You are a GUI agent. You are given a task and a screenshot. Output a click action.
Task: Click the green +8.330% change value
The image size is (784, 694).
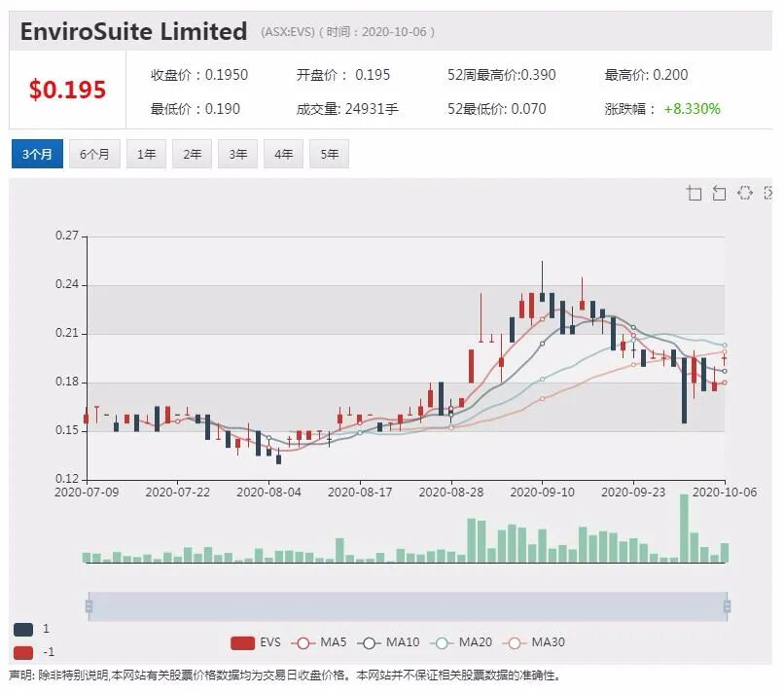click(692, 109)
